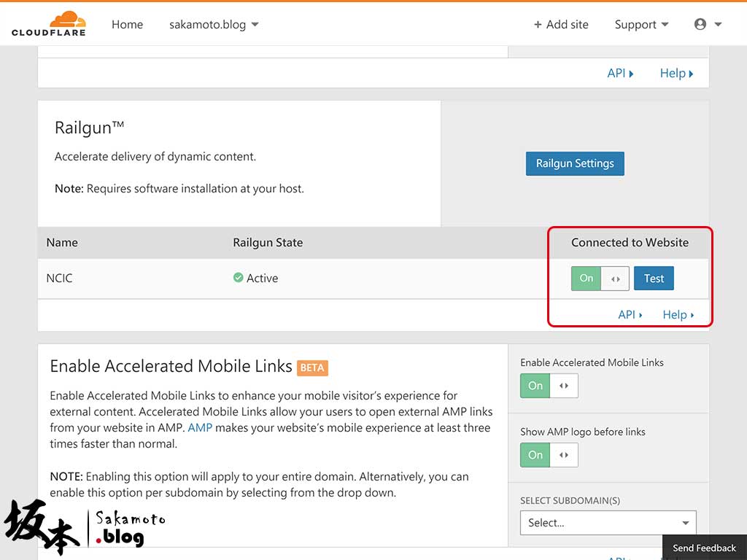Screen dimensions: 747x560
Task: Open the Select subdomain(s) dropdown
Action: pyautogui.click(x=608, y=523)
